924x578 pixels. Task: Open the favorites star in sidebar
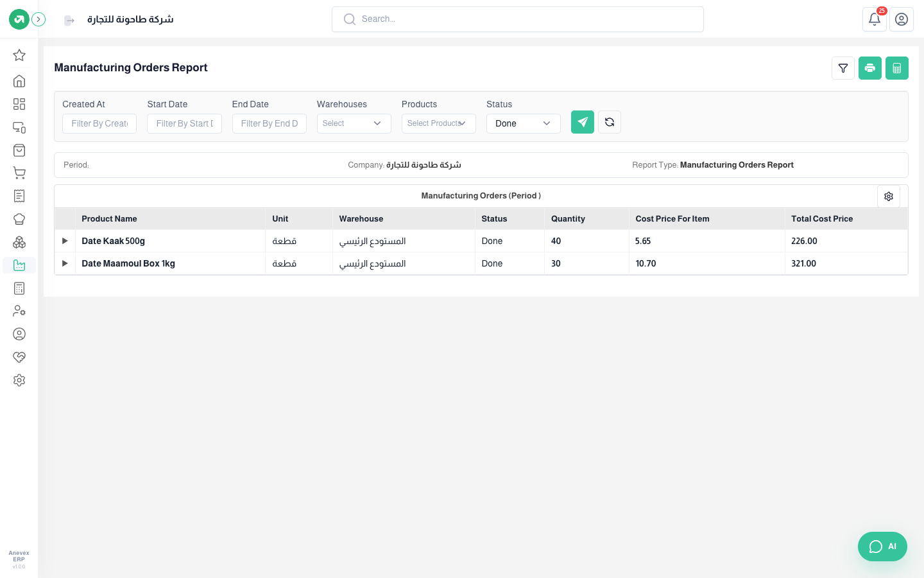click(19, 55)
